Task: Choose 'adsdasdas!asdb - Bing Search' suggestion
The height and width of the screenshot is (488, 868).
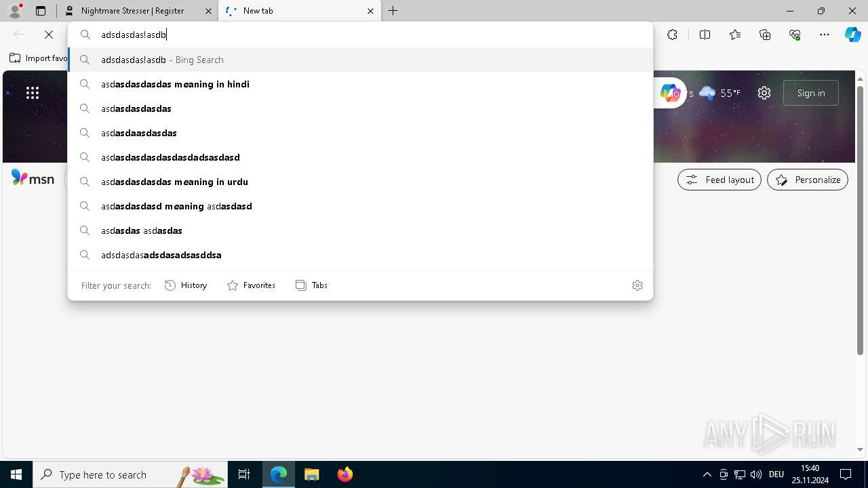Action: tap(360, 60)
